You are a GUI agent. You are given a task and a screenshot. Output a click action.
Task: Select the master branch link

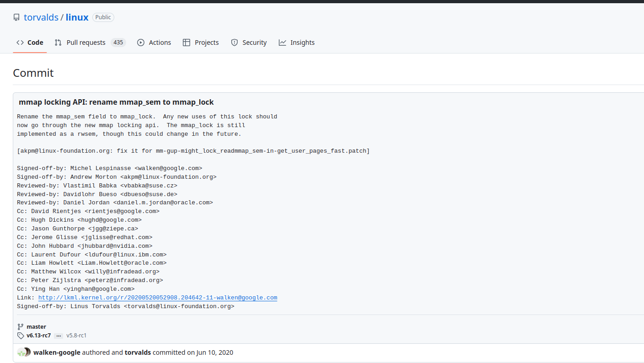36,327
